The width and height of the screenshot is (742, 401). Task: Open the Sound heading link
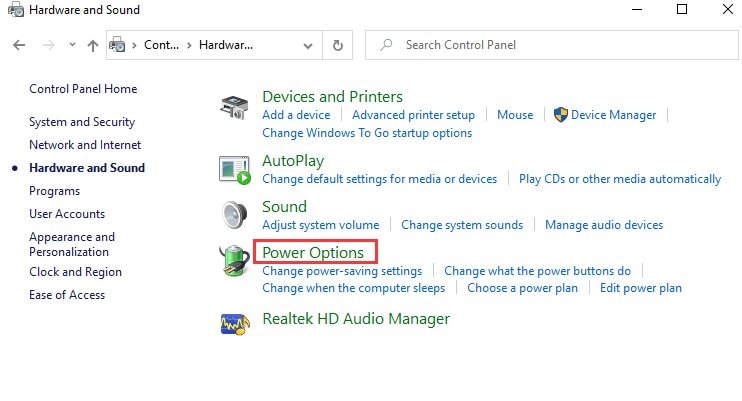(x=284, y=207)
